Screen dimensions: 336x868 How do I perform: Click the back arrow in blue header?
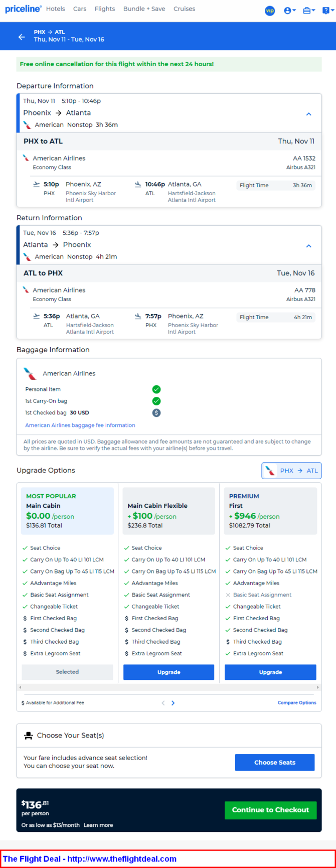pos(22,37)
